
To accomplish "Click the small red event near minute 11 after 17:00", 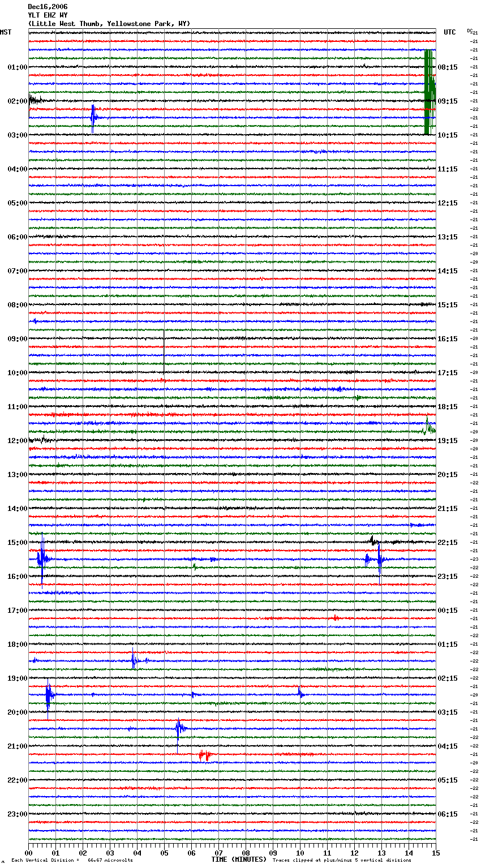I will (x=336, y=618).
